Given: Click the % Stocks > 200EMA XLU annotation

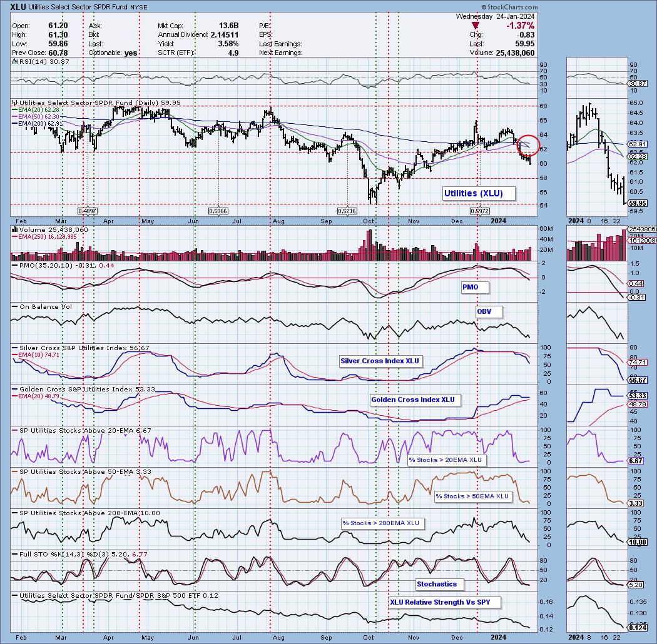Looking at the screenshot, I should point(383,523).
